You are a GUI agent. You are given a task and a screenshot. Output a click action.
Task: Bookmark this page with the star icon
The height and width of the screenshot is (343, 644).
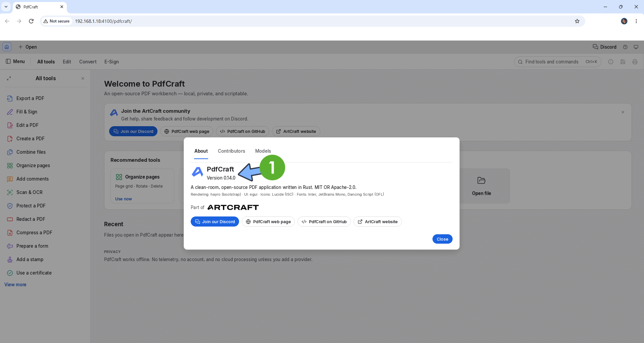pyautogui.click(x=577, y=21)
